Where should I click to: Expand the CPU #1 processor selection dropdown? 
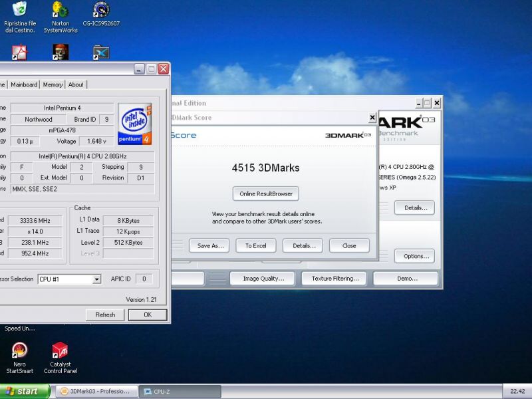coord(96,279)
